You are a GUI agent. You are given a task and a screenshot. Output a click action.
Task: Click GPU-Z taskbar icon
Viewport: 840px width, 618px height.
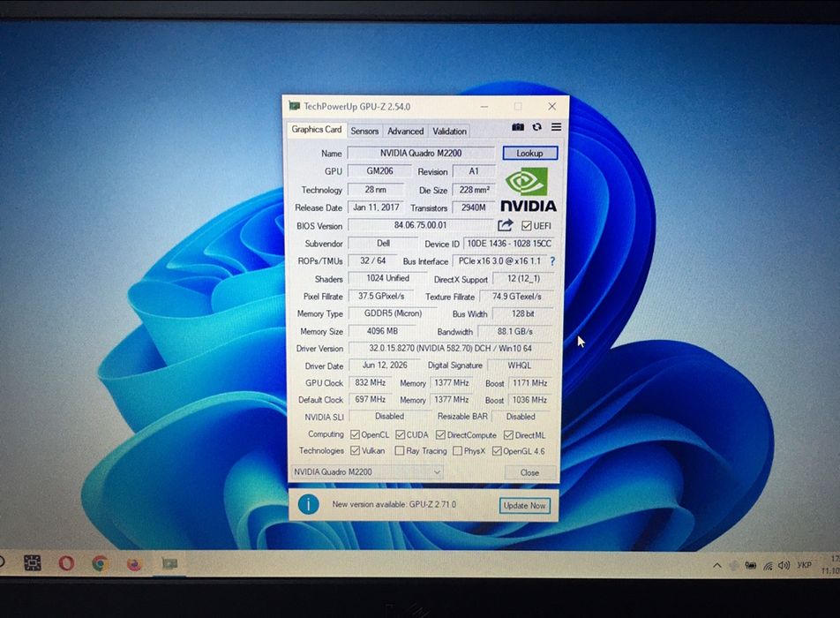(169, 563)
